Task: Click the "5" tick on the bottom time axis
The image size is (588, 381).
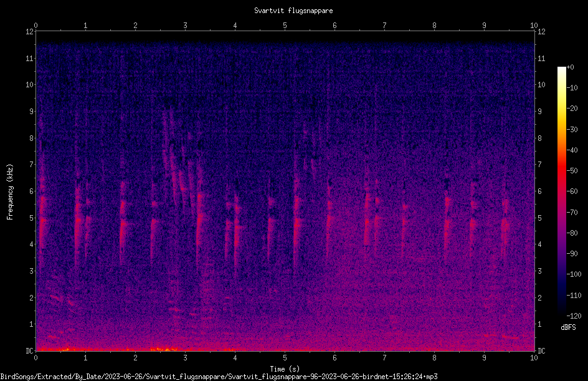Action: (x=285, y=358)
